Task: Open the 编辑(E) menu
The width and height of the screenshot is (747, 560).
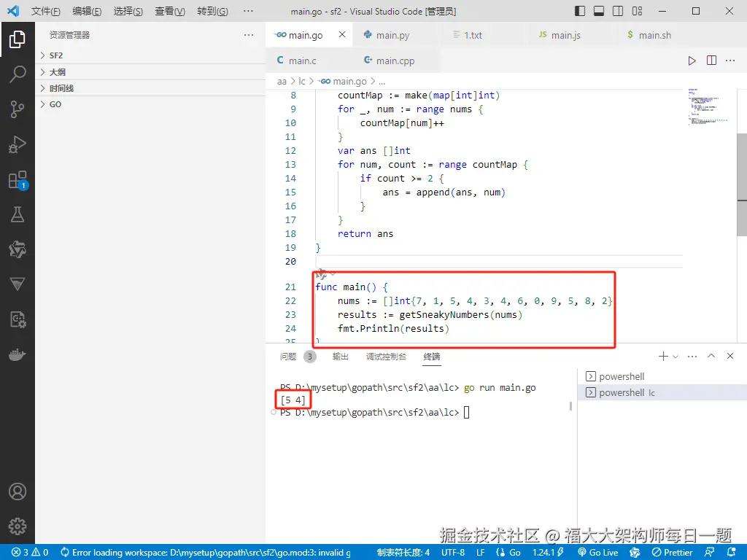Action: pyautogui.click(x=87, y=11)
